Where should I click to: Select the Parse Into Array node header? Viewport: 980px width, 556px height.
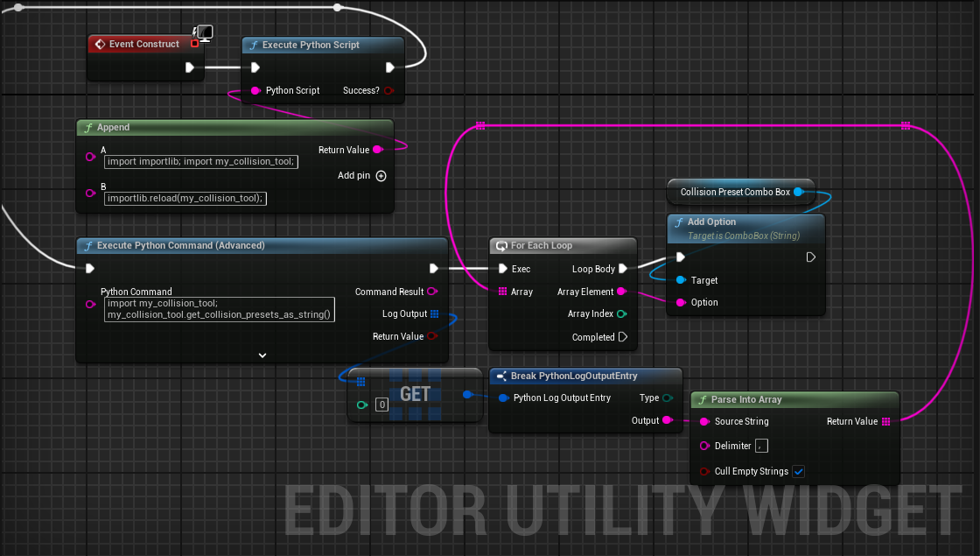tap(795, 399)
